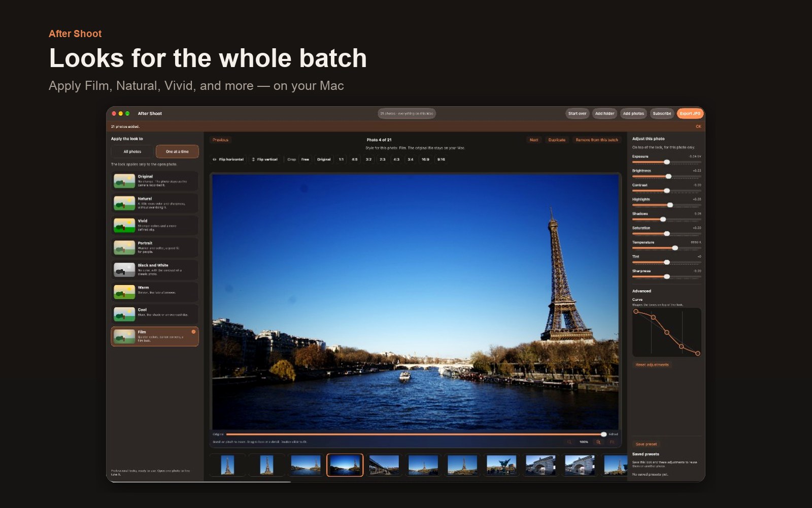Open the first filmstrip thumbnail
This screenshot has width=812, height=508.
[227, 465]
